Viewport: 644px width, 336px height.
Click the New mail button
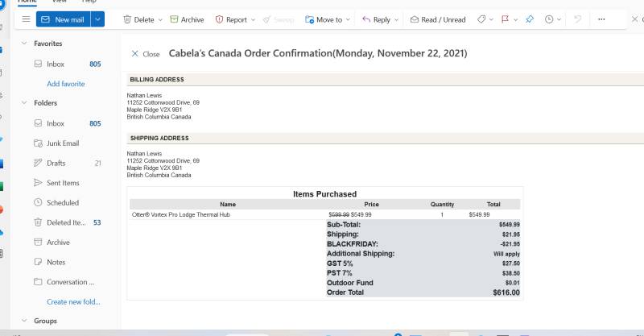click(64, 19)
